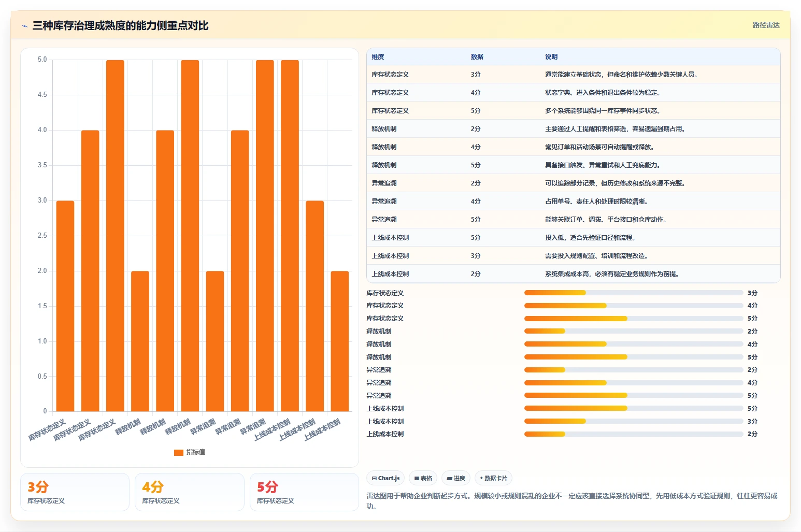801x532 pixels.
Task: Select row text 需要投入规则配置、培训和流程改造
Action: [597, 256]
